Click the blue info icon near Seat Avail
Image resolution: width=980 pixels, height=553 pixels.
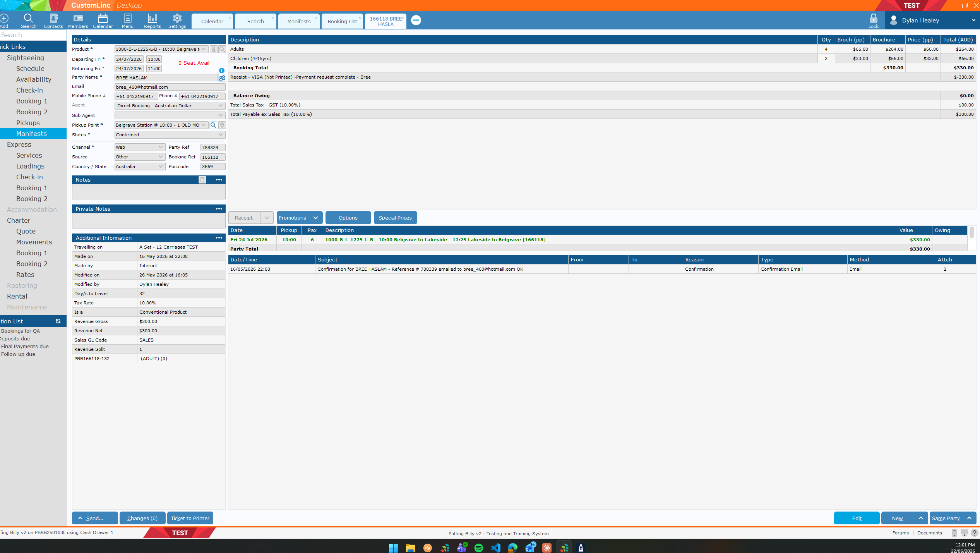tap(222, 70)
